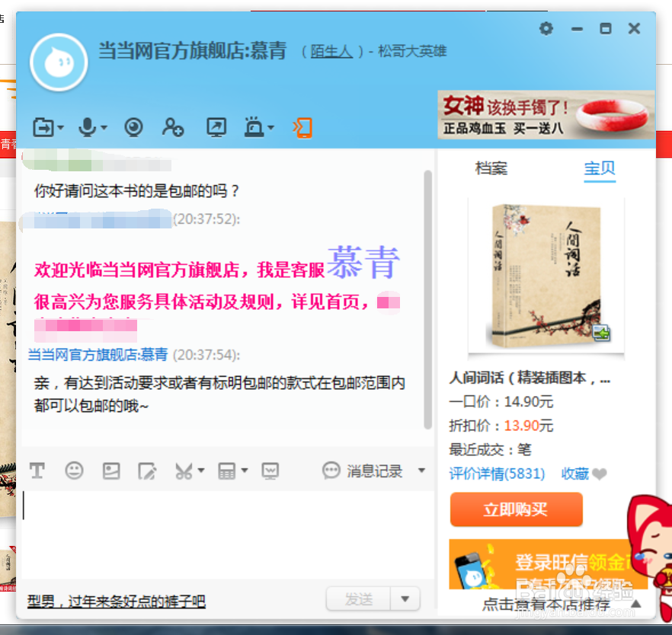Click sender name 当当网官方旗舰店:慕青 in chat
Screen dimensions: 672x635
(98, 355)
